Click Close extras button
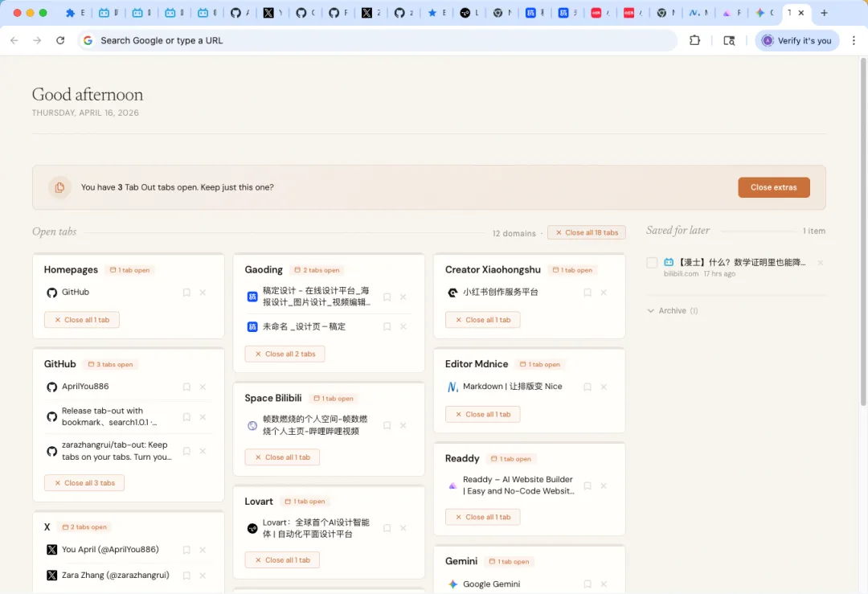 click(773, 187)
